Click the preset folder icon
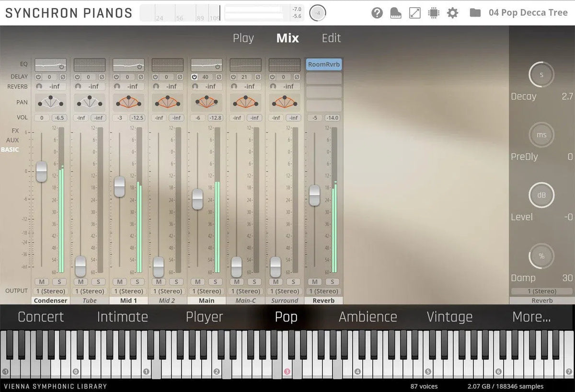Viewport: 575px width, 392px height. pos(475,13)
